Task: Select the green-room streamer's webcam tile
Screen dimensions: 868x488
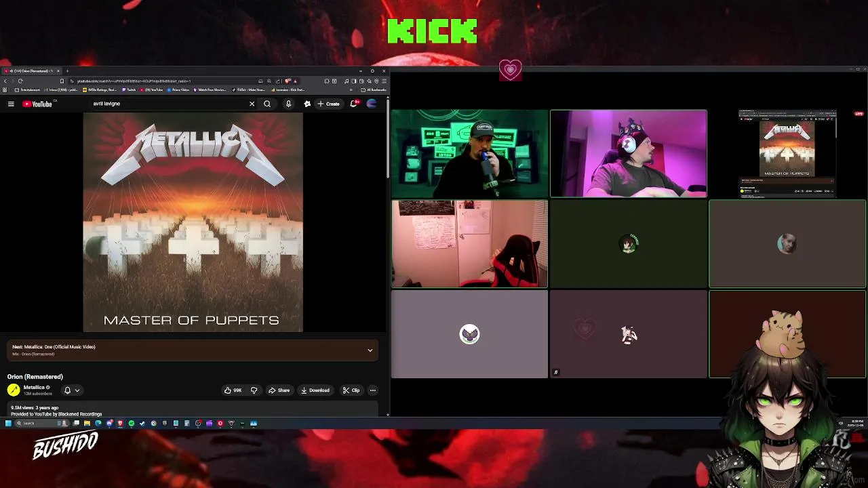Action: click(x=469, y=154)
